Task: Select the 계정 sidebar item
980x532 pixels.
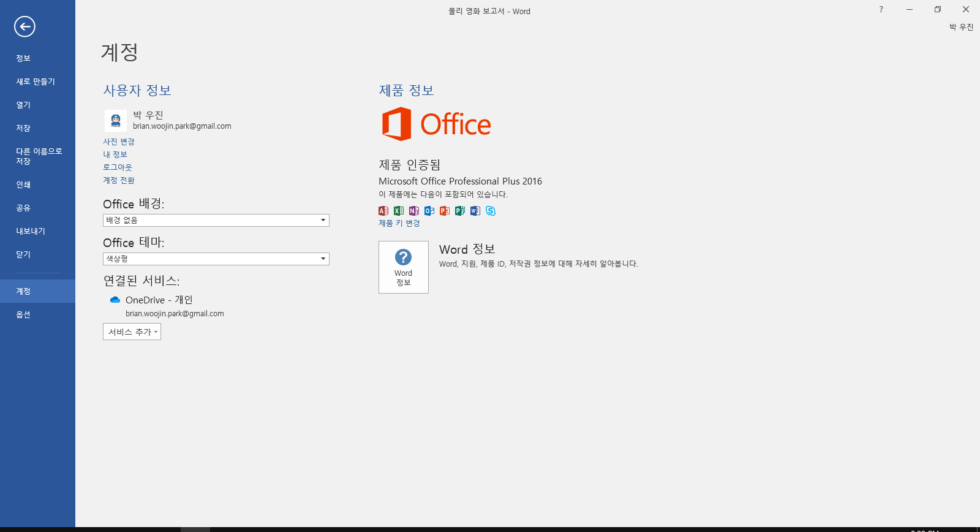Action: tap(37, 291)
